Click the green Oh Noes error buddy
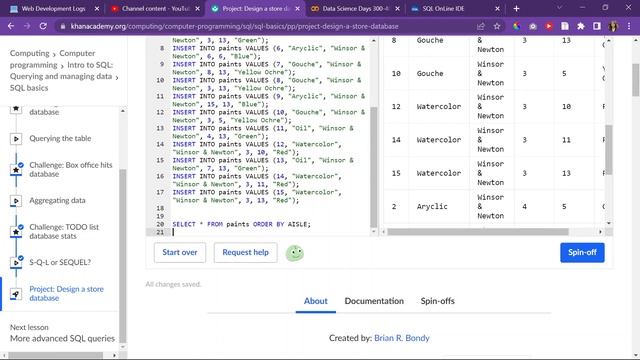 [x=295, y=253]
